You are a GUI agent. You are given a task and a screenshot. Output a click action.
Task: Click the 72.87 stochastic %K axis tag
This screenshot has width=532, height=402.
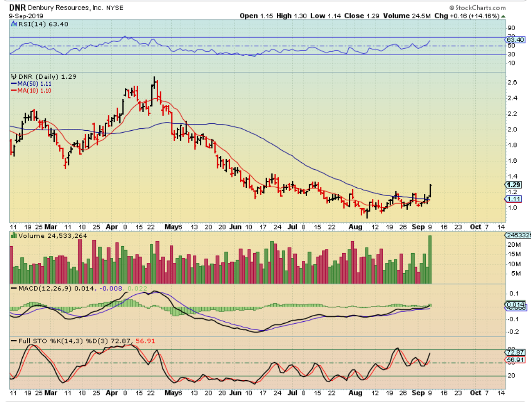[516, 352]
